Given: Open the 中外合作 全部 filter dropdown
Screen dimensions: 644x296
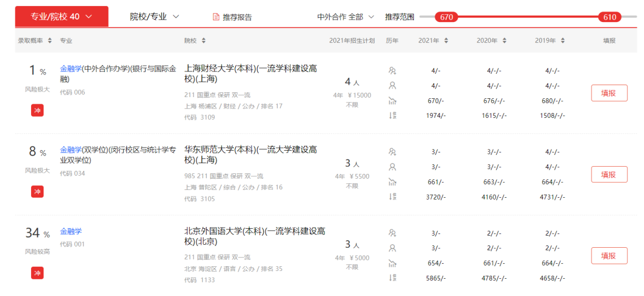Looking at the screenshot, I should [x=345, y=17].
